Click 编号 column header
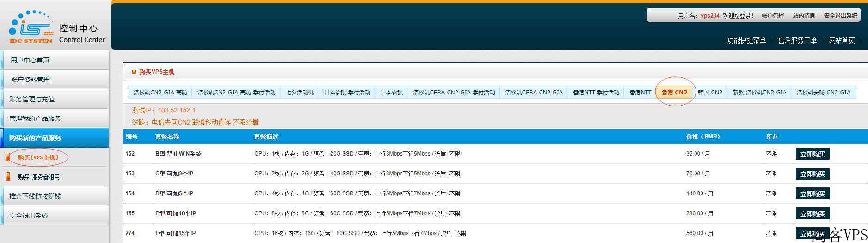The height and width of the screenshot is (243, 868). (132, 137)
